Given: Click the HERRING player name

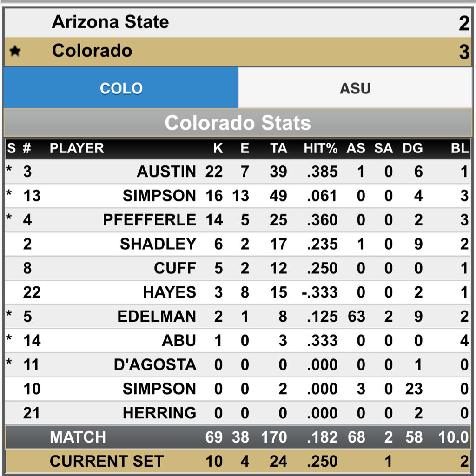Looking at the screenshot, I should (160, 413).
